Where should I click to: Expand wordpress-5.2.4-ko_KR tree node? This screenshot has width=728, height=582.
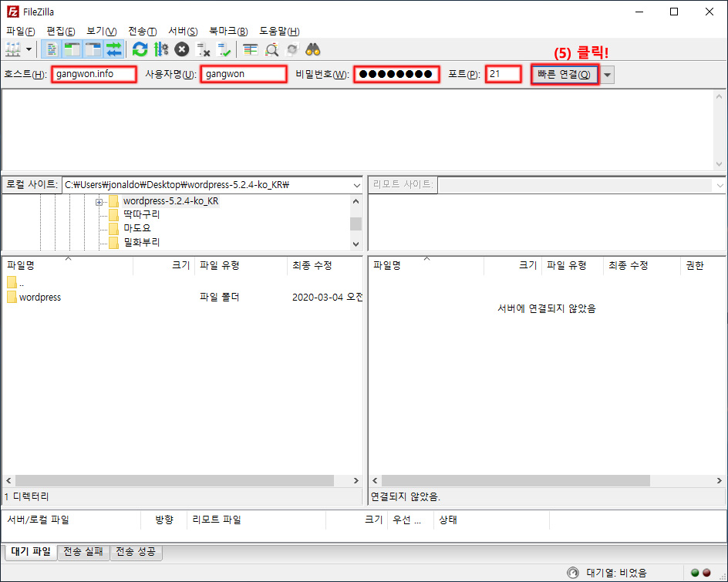click(x=99, y=202)
